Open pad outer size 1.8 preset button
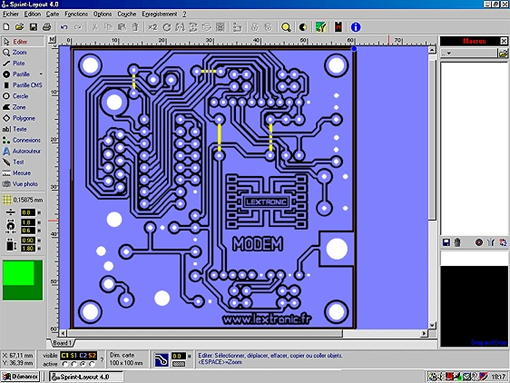This screenshot has height=383, width=510. coord(39,222)
